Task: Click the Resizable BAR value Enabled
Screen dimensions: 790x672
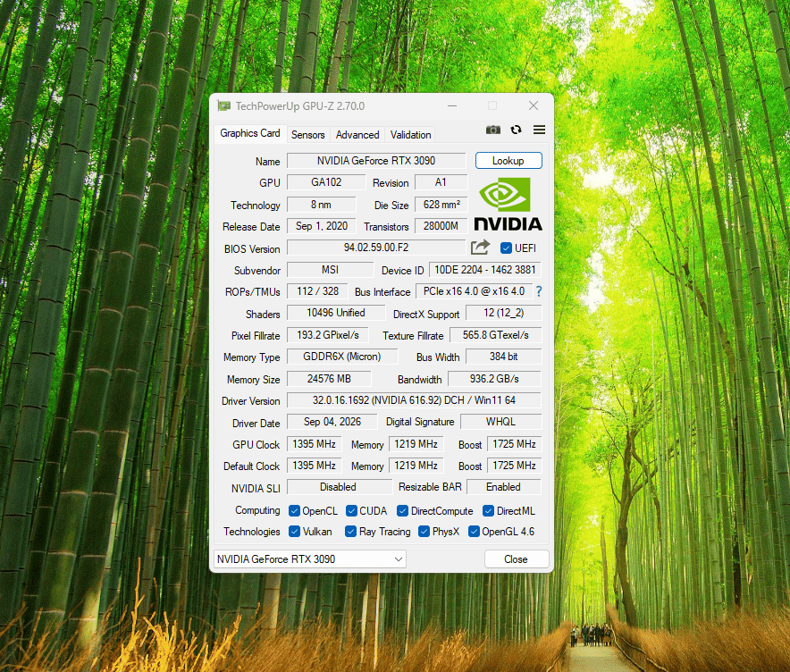Action: pos(504,487)
